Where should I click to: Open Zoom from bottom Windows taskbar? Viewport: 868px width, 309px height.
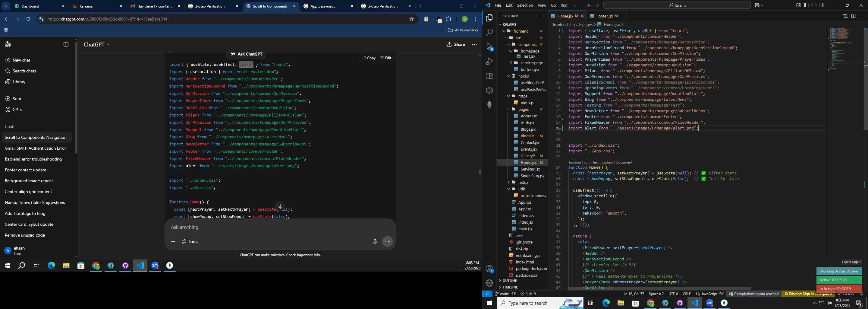(709, 303)
